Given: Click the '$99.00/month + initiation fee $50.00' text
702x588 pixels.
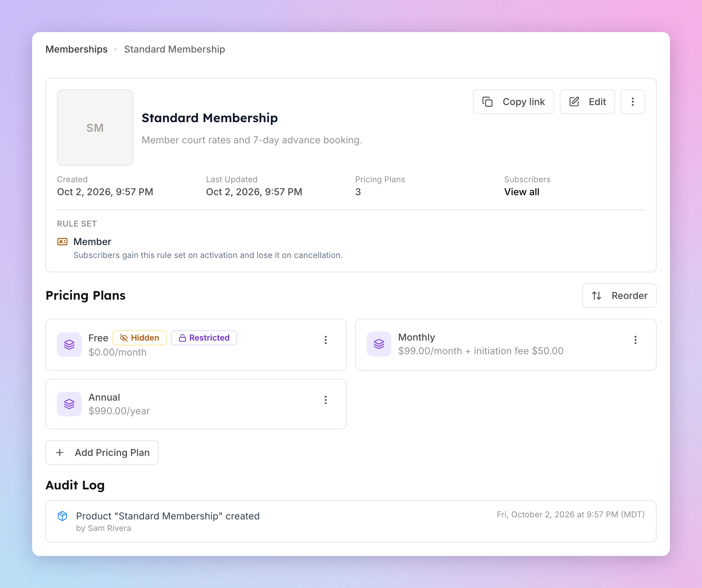Looking at the screenshot, I should pyautogui.click(x=481, y=351).
